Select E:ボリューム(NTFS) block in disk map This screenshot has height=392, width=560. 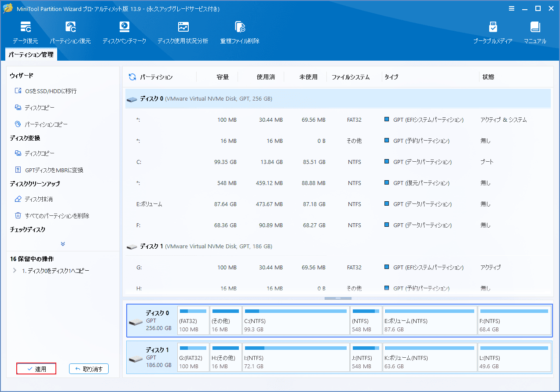pyautogui.click(x=430, y=320)
